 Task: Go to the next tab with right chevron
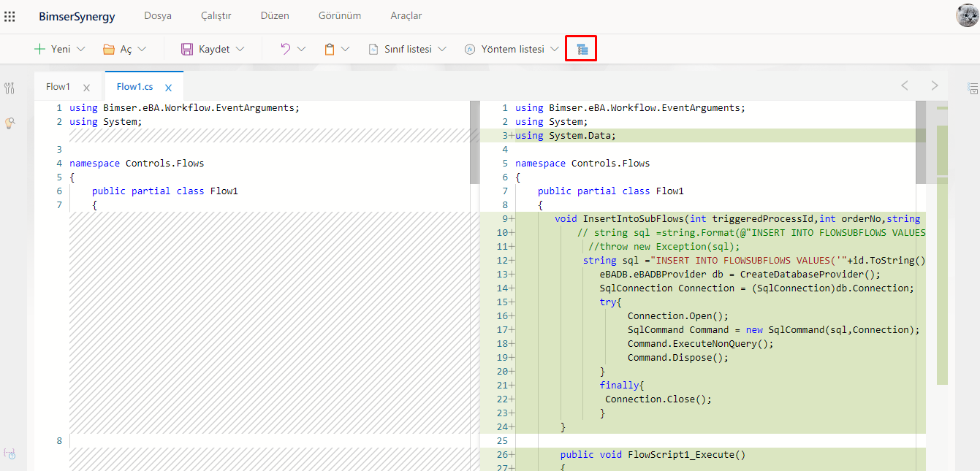coord(935,85)
